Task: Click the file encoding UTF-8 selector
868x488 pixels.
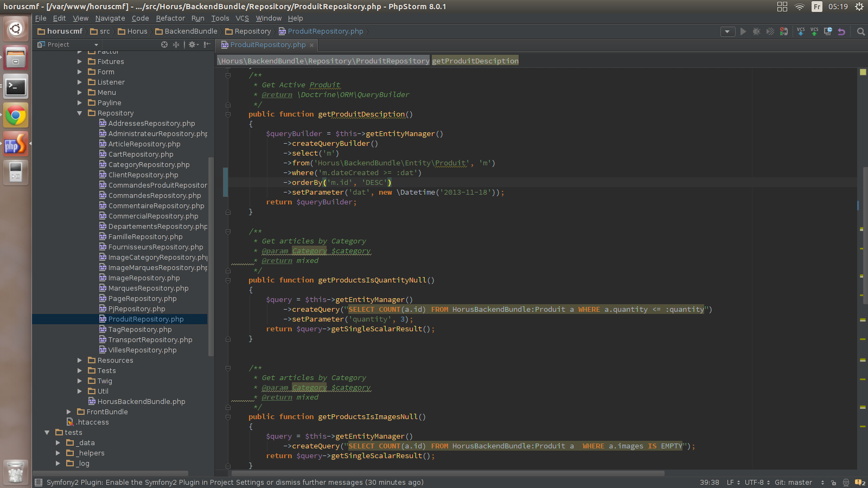Action: point(756,483)
